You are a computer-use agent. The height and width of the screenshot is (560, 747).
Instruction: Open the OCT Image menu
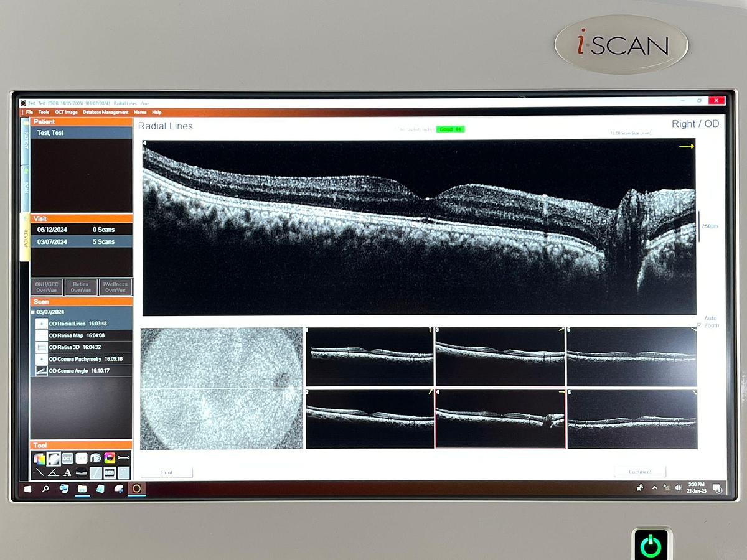coord(66,113)
